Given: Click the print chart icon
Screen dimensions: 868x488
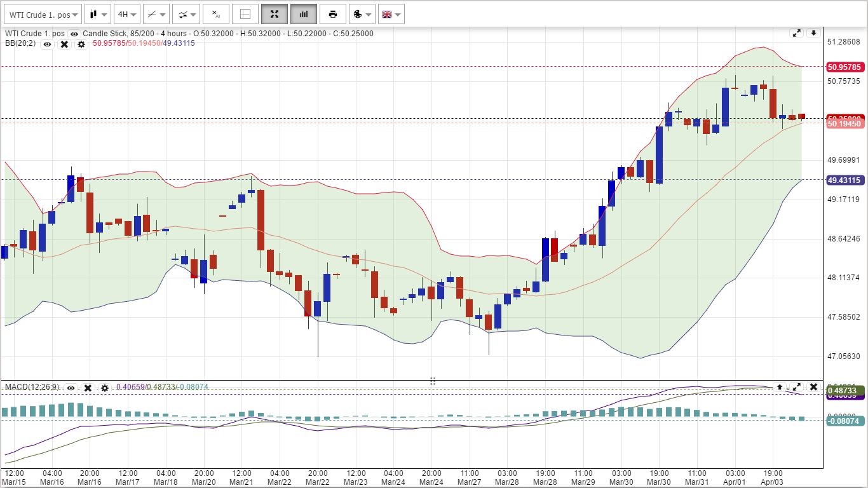Looking at the screenshot, I should (333, 14).
